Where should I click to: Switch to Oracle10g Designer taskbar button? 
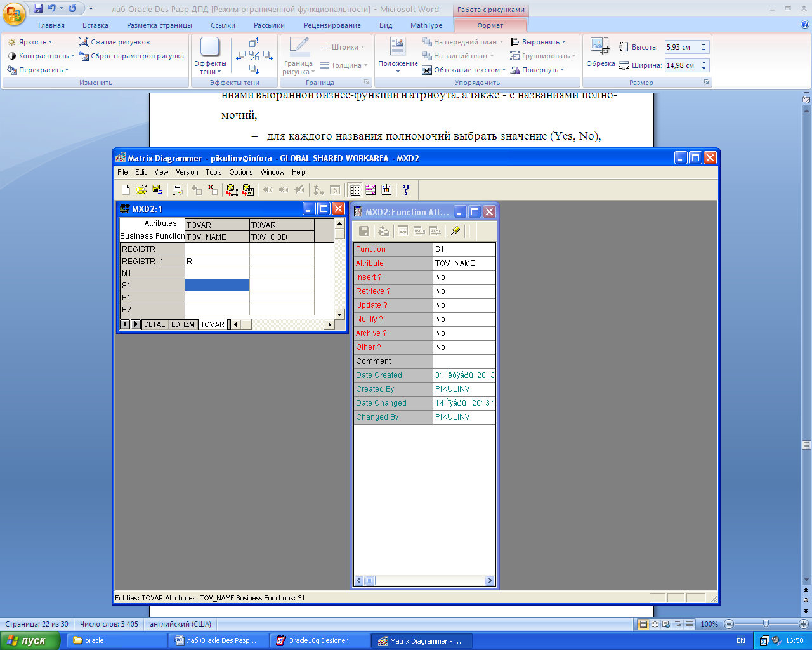tap(320, 640)
